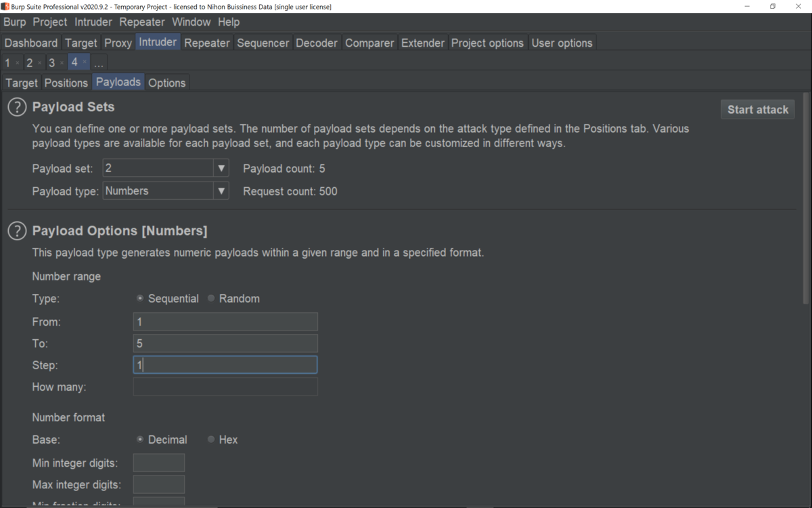Open the Payload type dropdown arrow
The height and width of the screenshot is (508, 812).
click(221, 191)
